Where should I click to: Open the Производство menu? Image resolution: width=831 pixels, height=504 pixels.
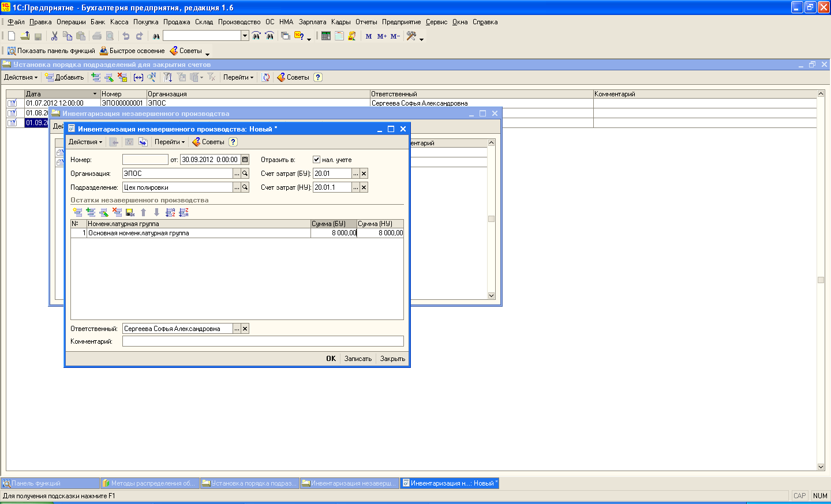coord(239,22)
